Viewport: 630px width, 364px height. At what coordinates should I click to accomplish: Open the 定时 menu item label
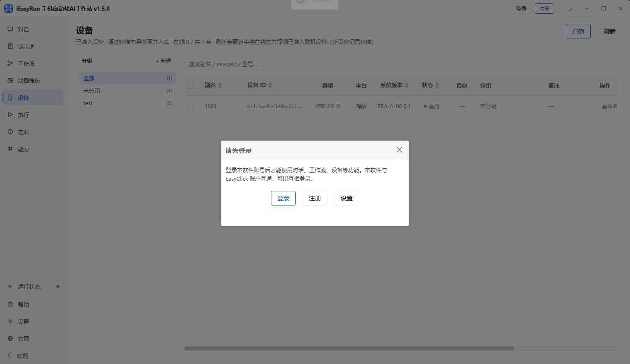pos(24,132)
